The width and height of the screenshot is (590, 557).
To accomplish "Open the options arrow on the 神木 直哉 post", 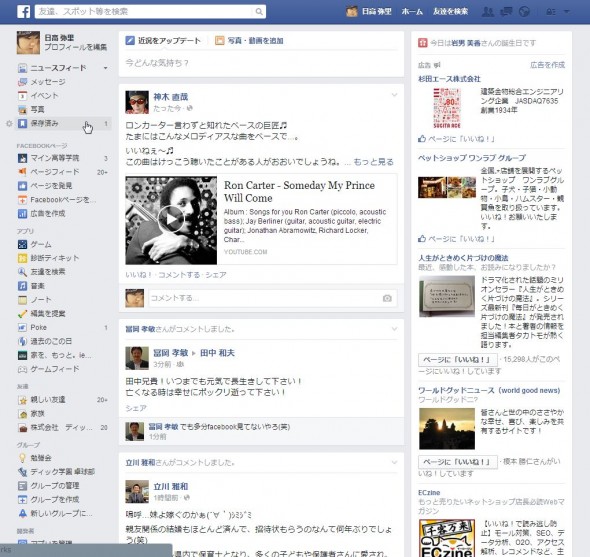I will pyautogui.click(x=394, y=95).
